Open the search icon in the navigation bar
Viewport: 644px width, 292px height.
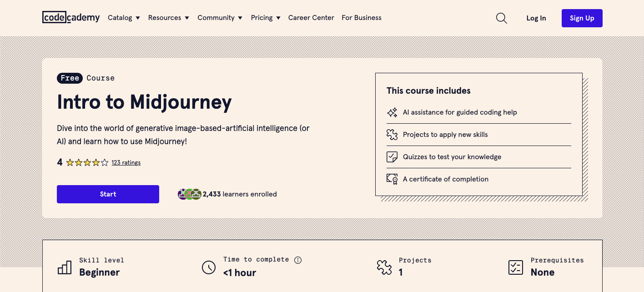[x=502, y=18]
